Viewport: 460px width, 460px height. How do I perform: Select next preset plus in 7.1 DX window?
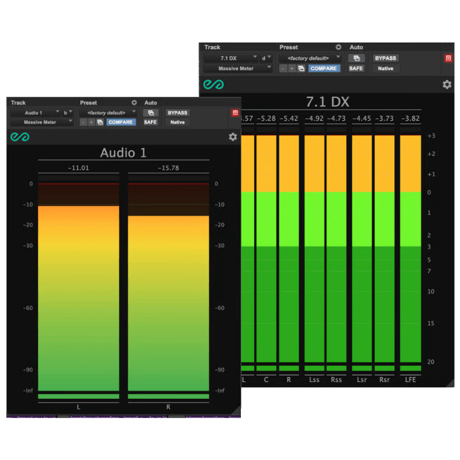pos(292,68)
